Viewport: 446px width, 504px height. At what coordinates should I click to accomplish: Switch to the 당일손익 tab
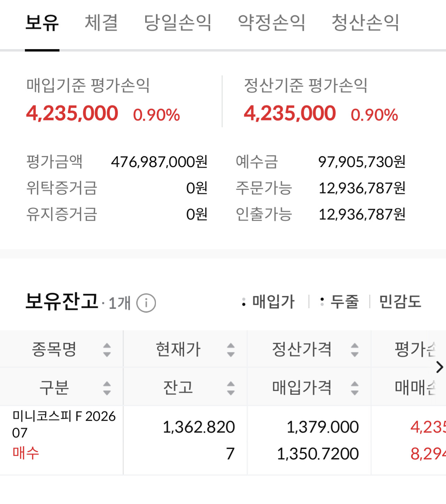click(178, 23)
